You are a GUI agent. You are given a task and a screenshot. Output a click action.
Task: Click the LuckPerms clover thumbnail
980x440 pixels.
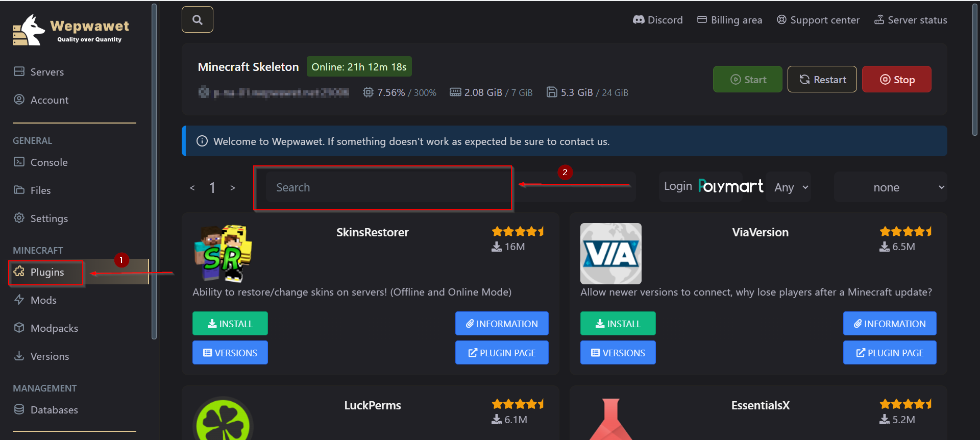pyautogui.click(x=223, y=420)
